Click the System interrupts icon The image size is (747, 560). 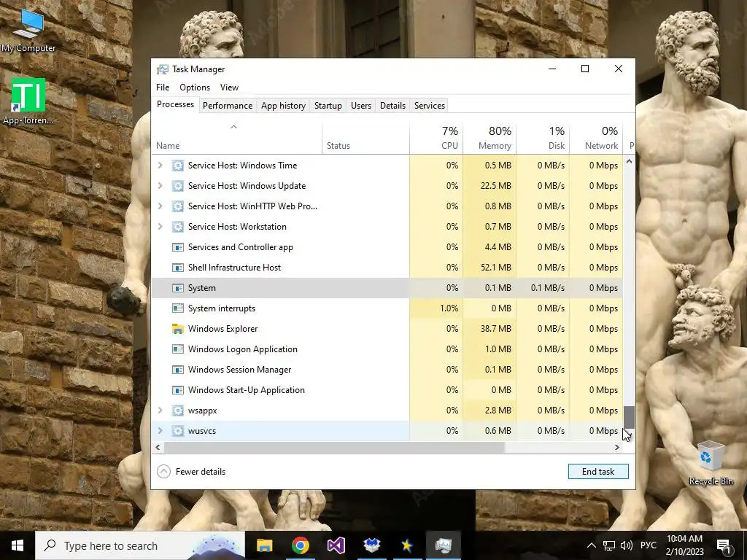click(178, 308)
